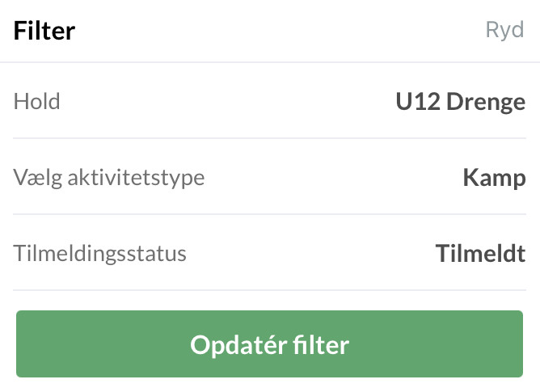Apply filters with Opdatér filter
The image size is (540, 392).
click(x=270, y=345)
